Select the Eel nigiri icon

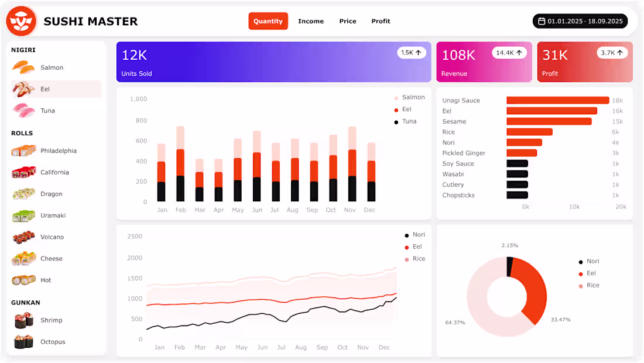[23, 89]
